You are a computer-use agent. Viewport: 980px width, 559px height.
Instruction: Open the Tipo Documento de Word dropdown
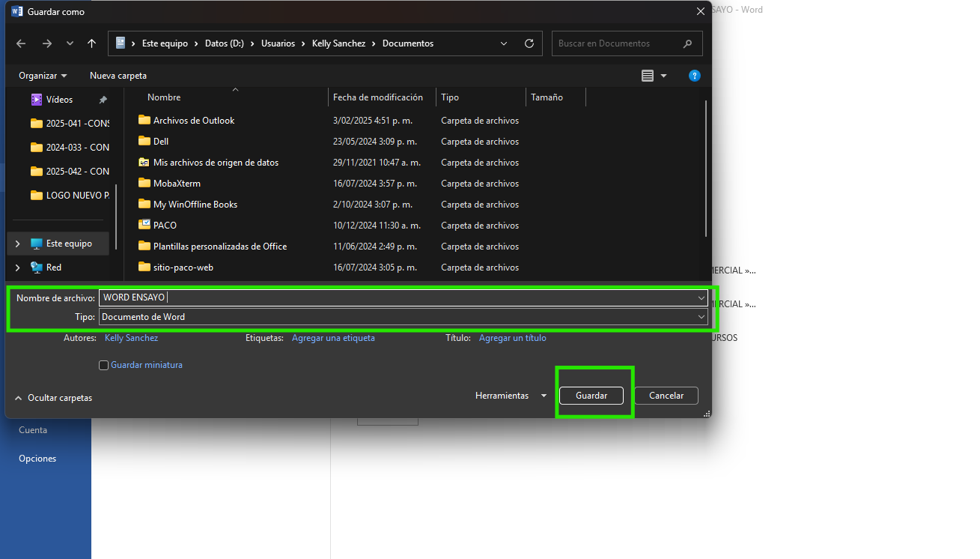click(403, 317)
